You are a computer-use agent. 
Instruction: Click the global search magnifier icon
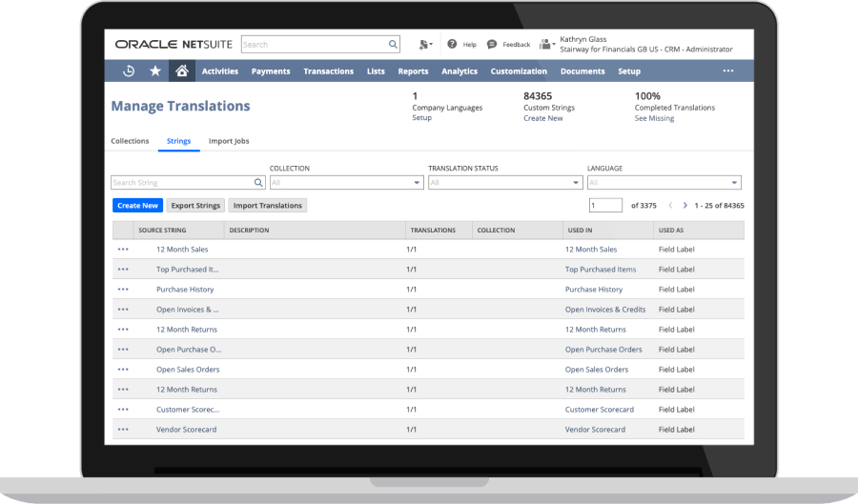393,44
